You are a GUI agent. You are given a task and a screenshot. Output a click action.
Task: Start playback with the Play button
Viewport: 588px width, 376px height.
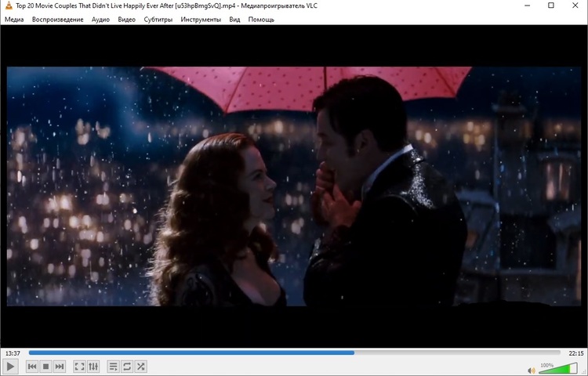point(10,367)
